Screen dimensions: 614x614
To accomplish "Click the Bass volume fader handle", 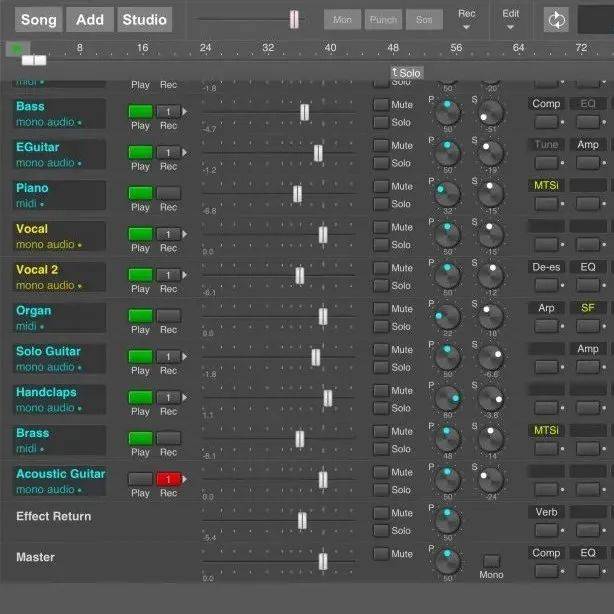I will (x=304, y=112).
